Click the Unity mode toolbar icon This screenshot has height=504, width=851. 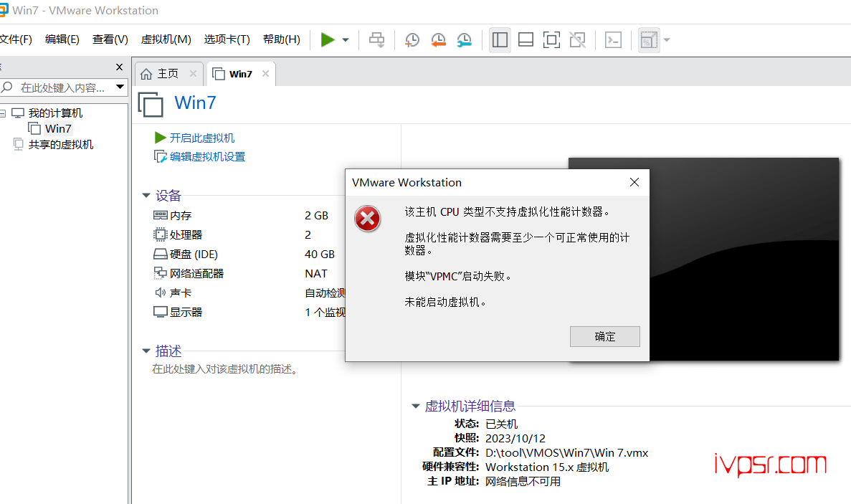point(577,39)
